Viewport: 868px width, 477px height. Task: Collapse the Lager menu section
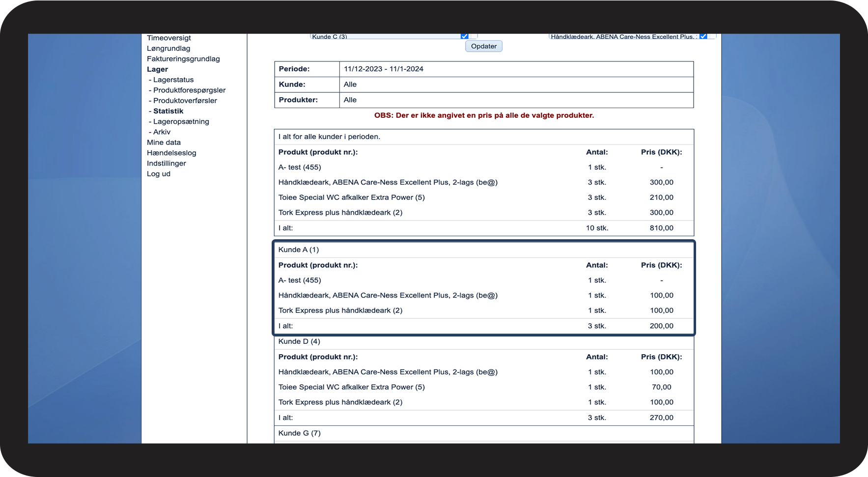[x=157, y=69]
